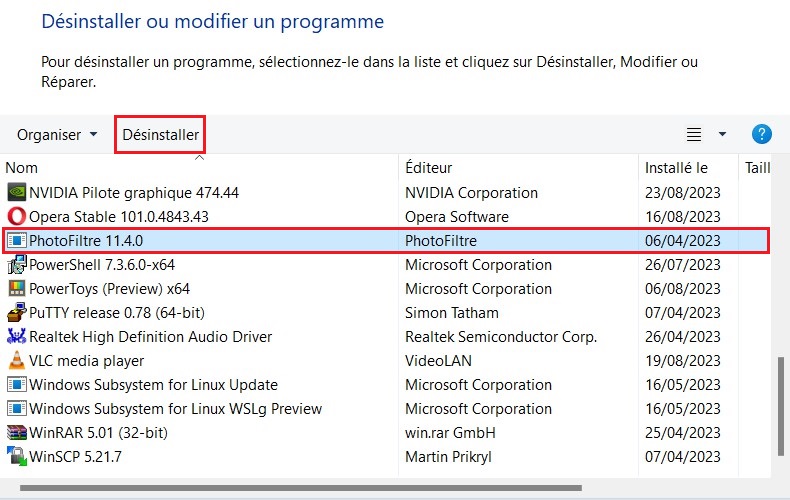Click the Désinstaller button
790x500 pixels.
pyautogui.click(x=160, y=135)
